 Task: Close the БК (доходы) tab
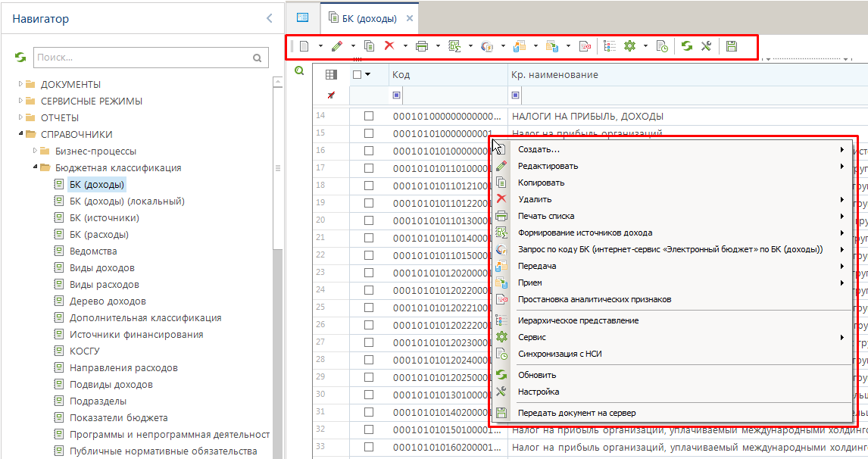(410, 18)
